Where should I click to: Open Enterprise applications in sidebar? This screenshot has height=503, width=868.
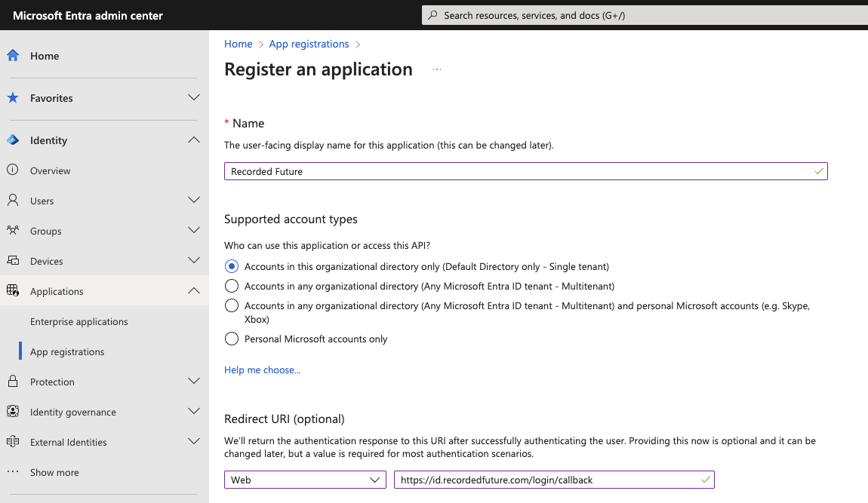78,321
